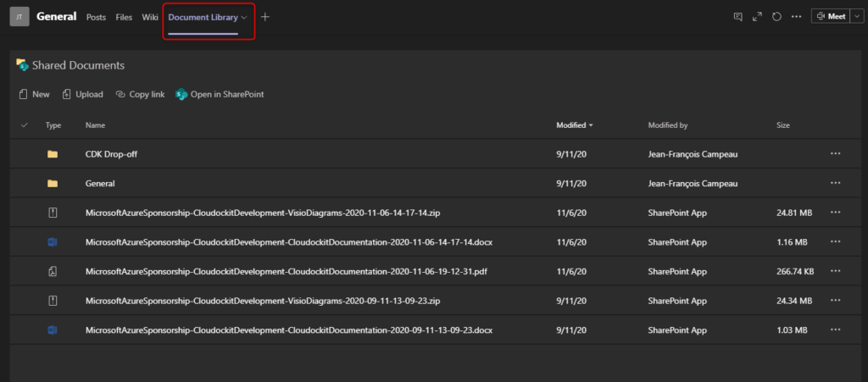Click the Modified by column header
This screenshot has width=868, height=382.
[x=668, y=125]
